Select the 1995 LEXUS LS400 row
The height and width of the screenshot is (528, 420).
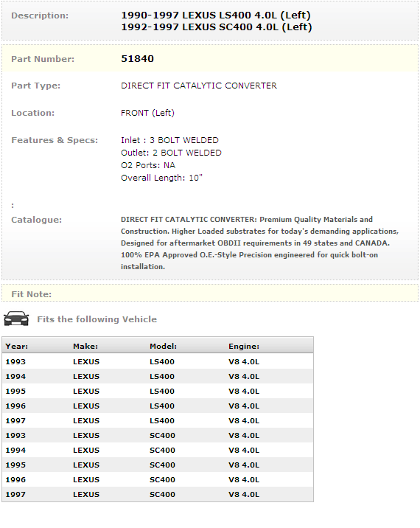click(158, 392)
